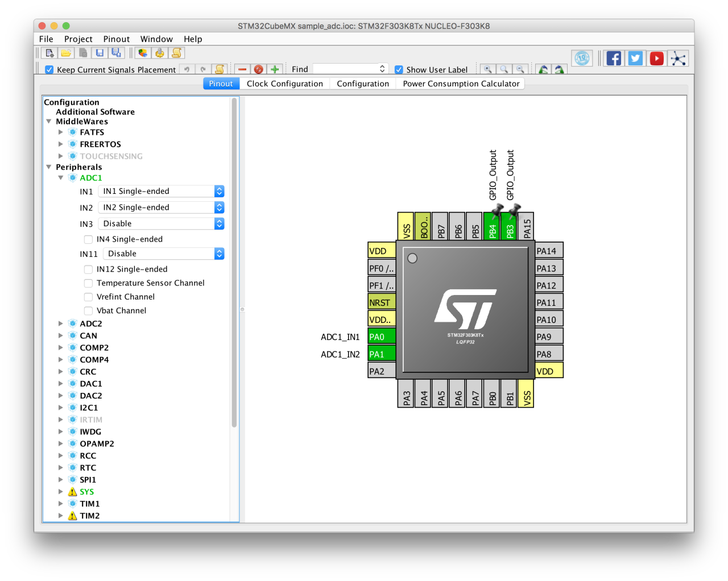Expand the TIM2 peripheral node

[x=60, y=516]
